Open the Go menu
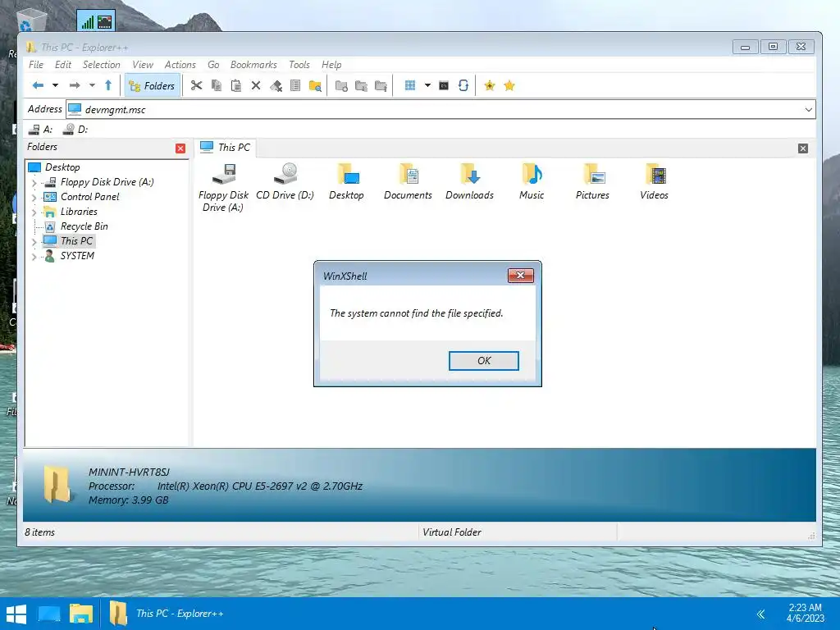840x630 pixels. tap(213, 65)
